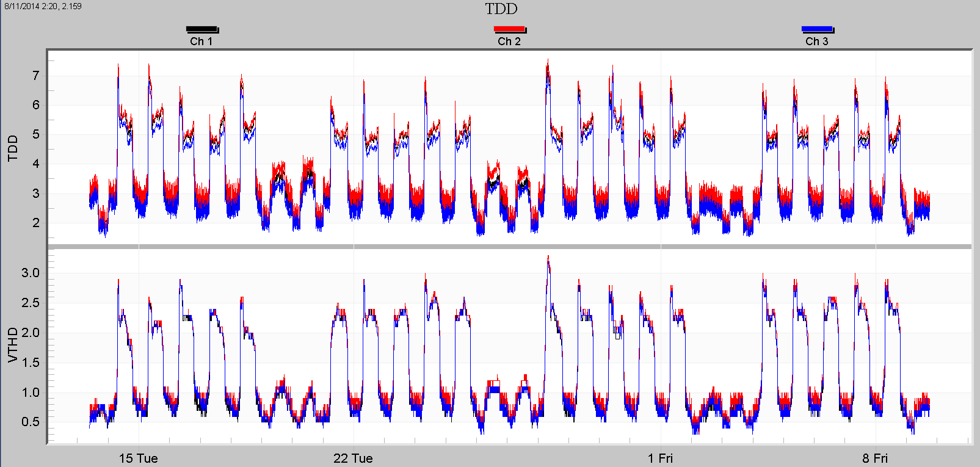980x467 pixels.
Task: Click the black Ch 1 legend swatch
Action: [x=202, y=29]
